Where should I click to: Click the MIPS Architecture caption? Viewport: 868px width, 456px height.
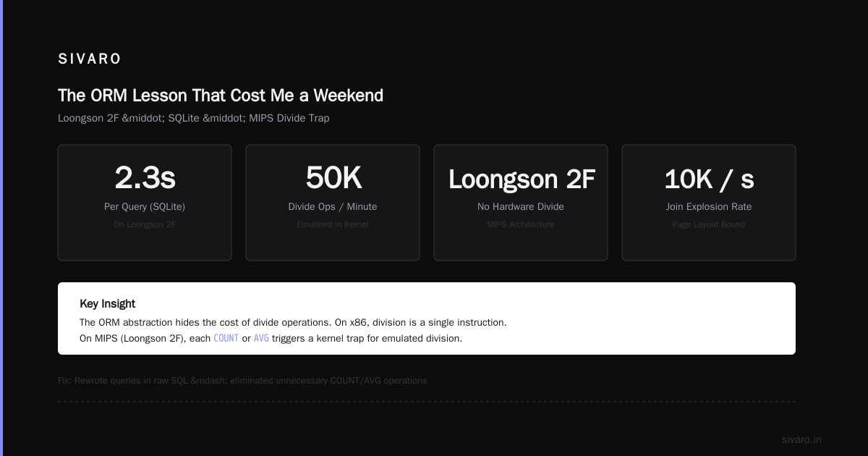(521, 224)
